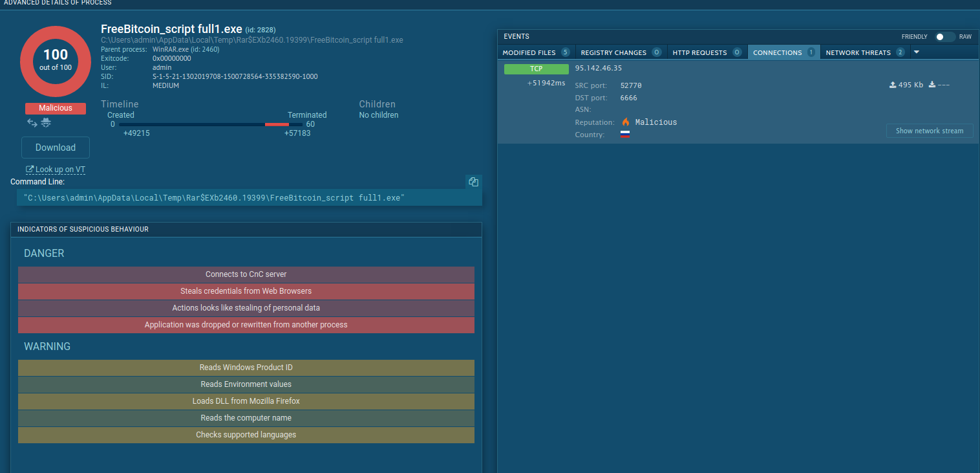Click the flame malicious reputation icon

(625, 122)
